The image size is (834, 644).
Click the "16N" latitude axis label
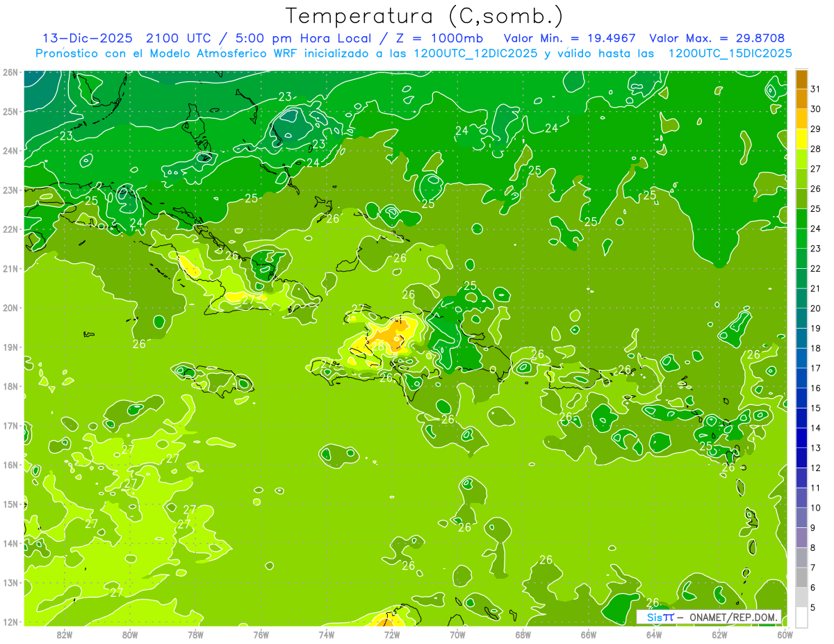(x=10, y=465)
